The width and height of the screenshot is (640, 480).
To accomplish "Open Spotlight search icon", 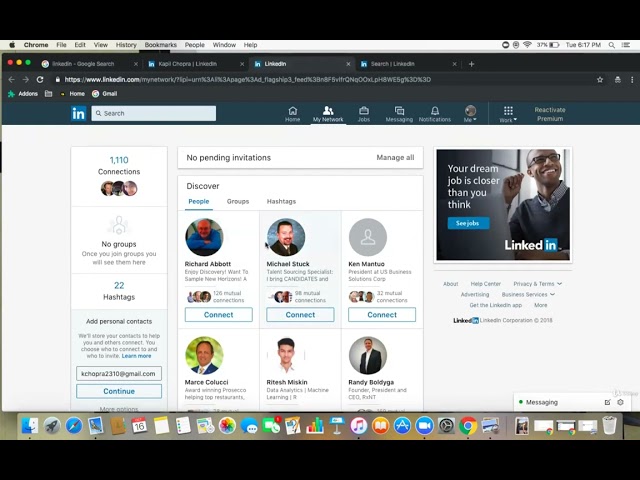I will pos(611,45).
